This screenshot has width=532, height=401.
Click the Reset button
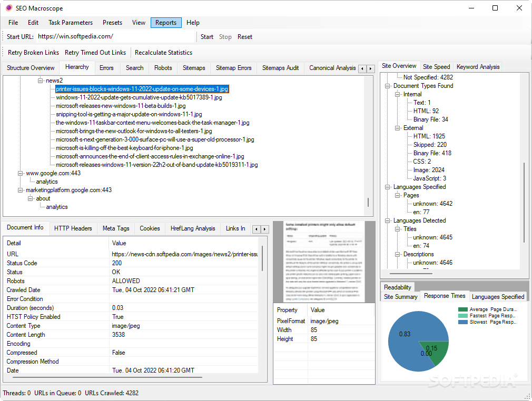pos(245,37)
